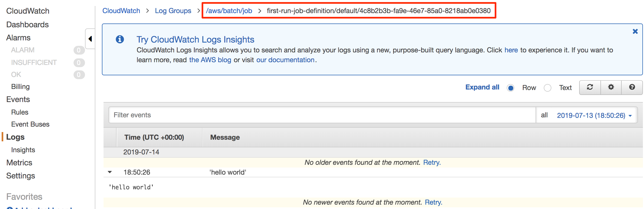Retry loading newer events
The width and height of the screenshot is (644, 209).
(x=433, y=202)
